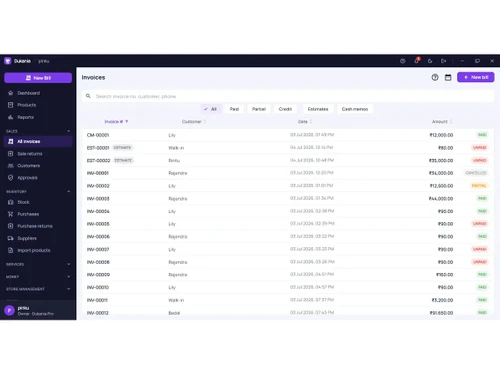Image resolution: width=500 pixels, height=375 pixels.
Task: Click the ₹91,650.00 amount cell
Action: [x=441, y=313]
